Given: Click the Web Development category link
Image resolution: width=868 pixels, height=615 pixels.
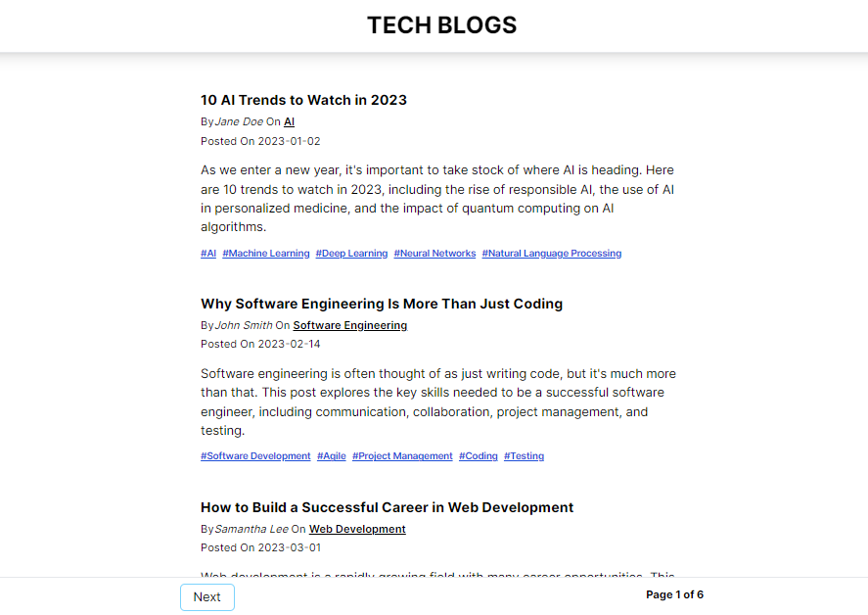Looking at the screenshot, I should 356,528.
